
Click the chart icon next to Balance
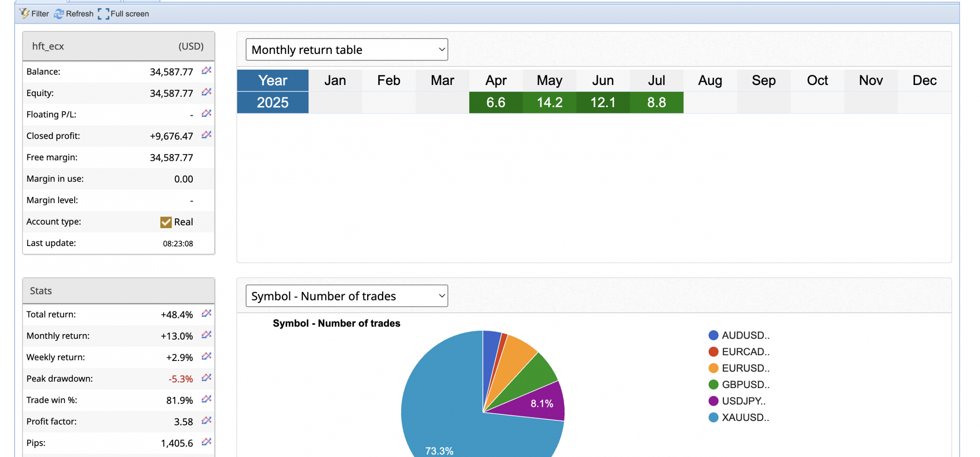[206, 71]
